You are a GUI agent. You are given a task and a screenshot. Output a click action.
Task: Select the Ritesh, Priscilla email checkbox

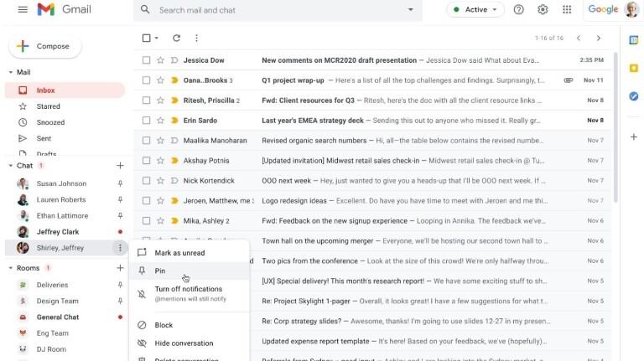coord(146,101)
